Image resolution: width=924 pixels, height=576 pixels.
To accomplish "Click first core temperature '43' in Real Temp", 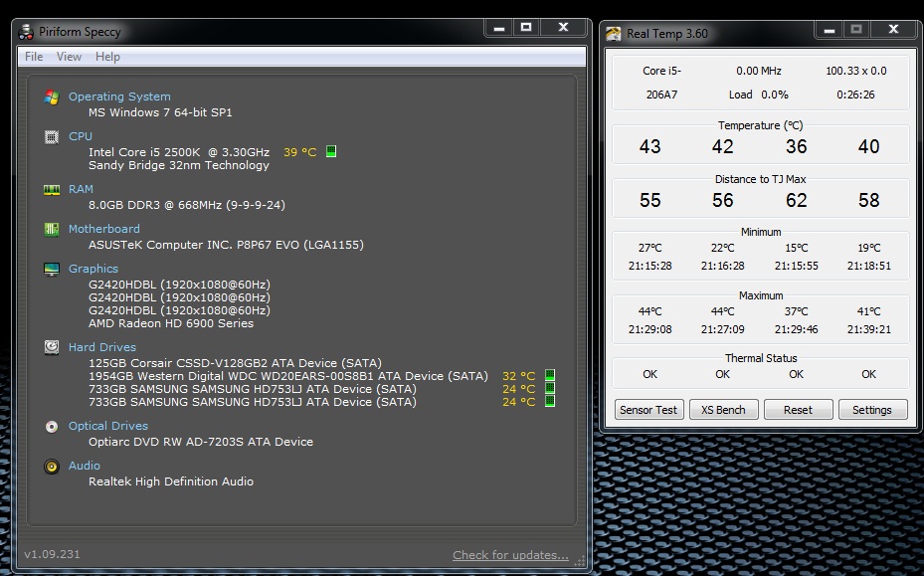I will 649,146.
